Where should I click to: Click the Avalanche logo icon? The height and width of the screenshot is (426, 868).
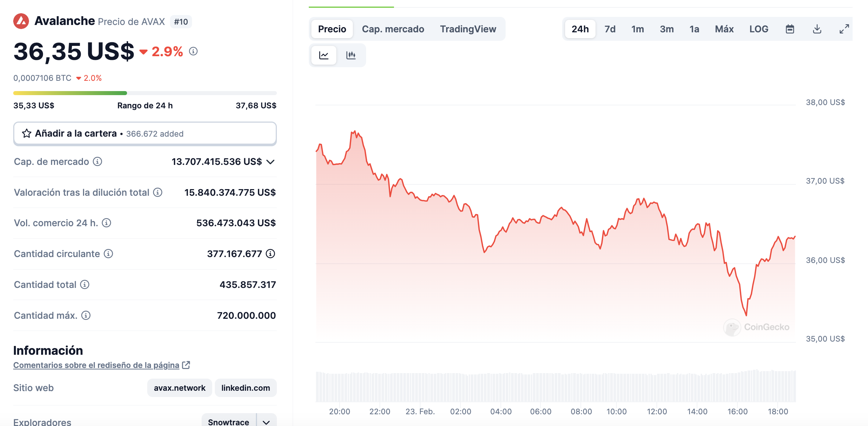(x=21, y=21)
